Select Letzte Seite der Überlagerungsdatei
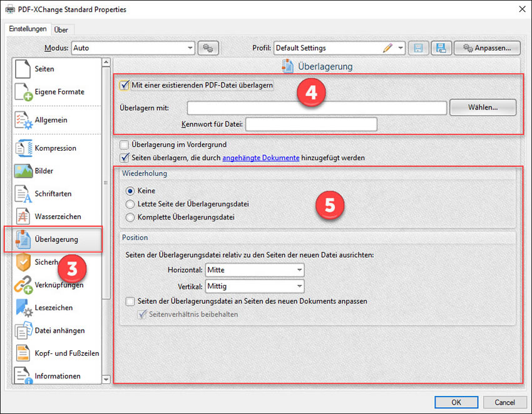The image size is (532, 414). tap(130, 204)
